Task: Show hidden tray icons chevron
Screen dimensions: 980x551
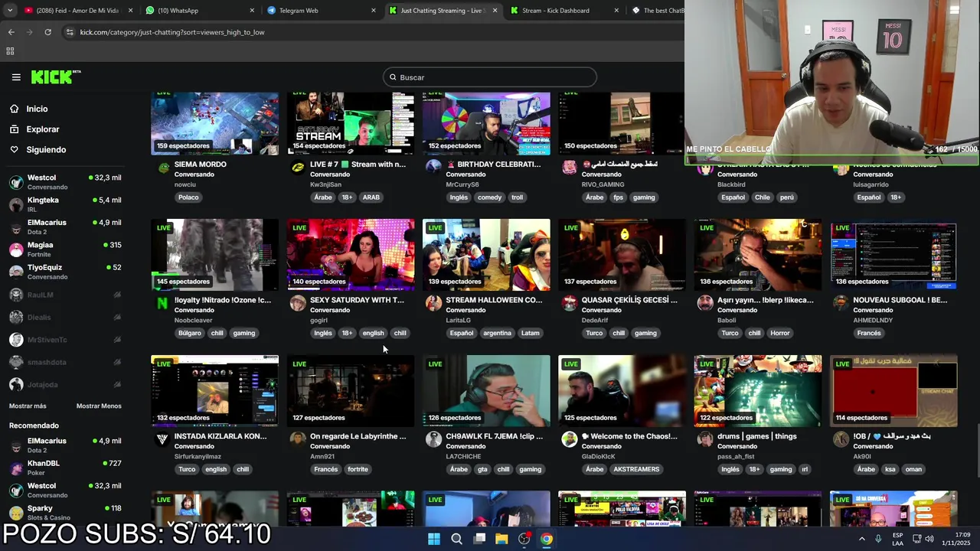Action: coord(861,539)
